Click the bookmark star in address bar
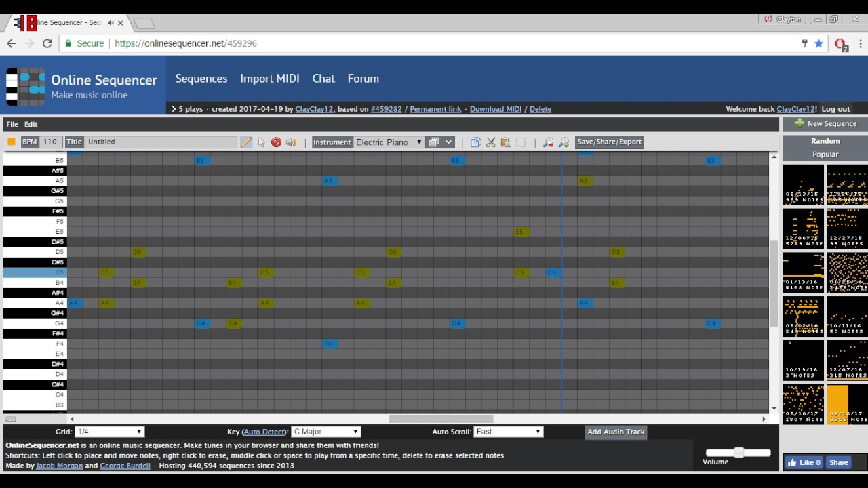The height and width of the screenshot is (488, 868). (x=818, y=43)
